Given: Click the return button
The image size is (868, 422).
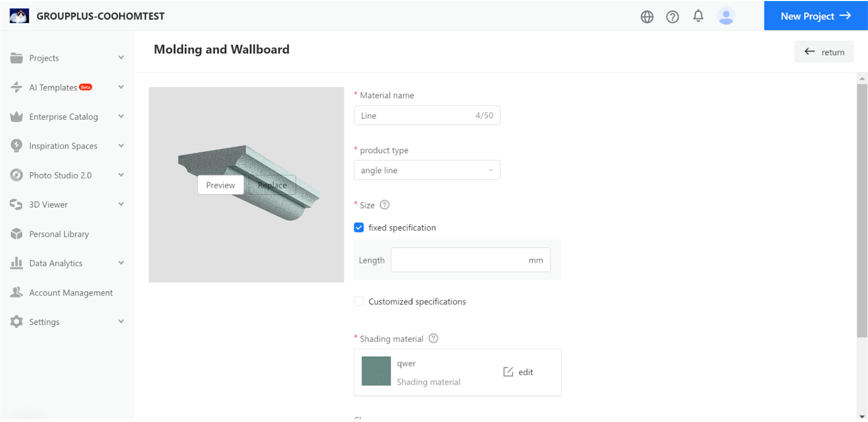Looking at the screenshot, I should pos(824,52).
